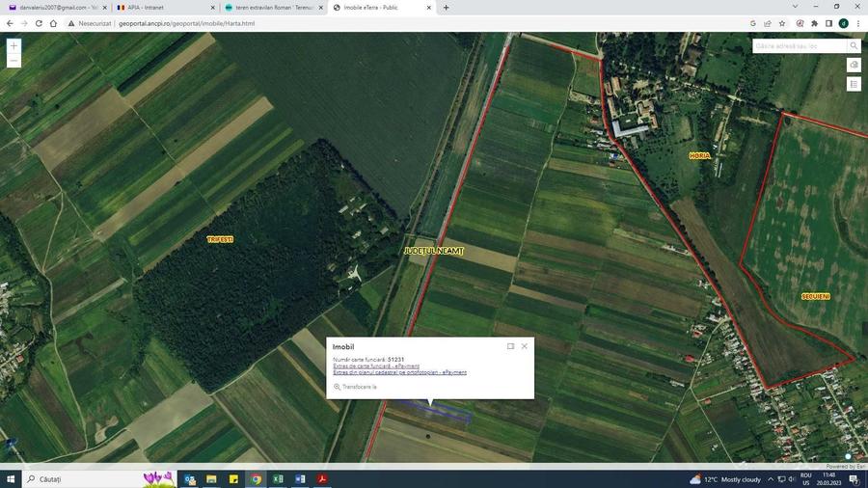This screenshot has height=488, width=868.
Task: Zoom in on the map
Action: [x=14, y=46]
